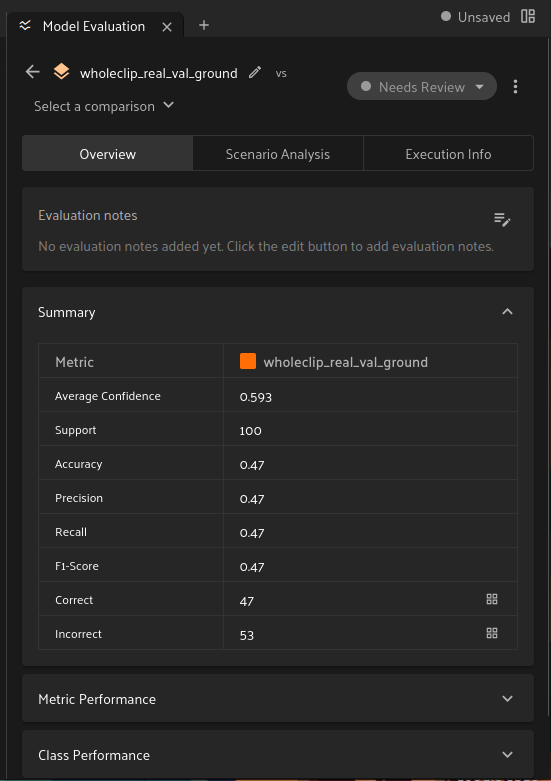
Task: Select the Model Evaluation panel tab
Action: pyautogui.click(x=94, y=26)
